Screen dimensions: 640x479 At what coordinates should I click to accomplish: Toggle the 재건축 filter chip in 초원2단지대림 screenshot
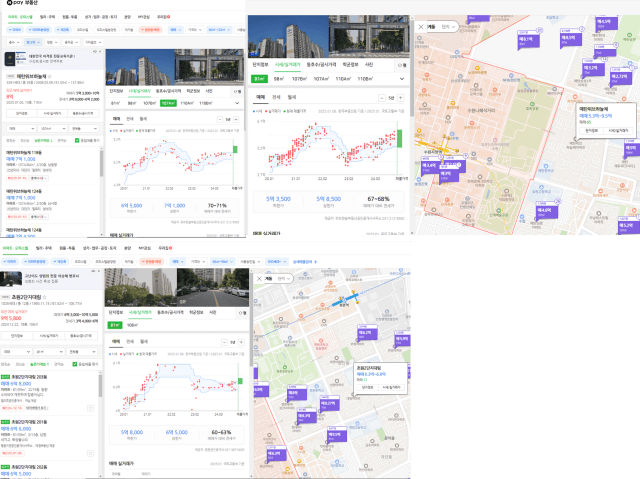[60, 262]
